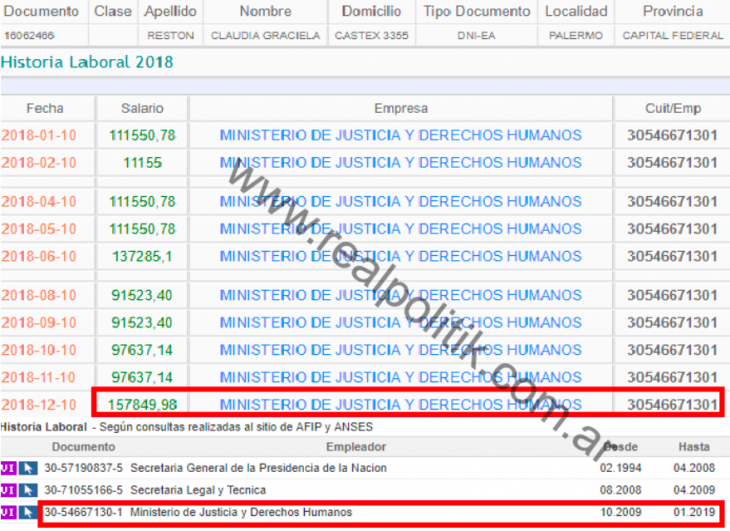Click the Cuit/Emp column header

tap(673, 108)
